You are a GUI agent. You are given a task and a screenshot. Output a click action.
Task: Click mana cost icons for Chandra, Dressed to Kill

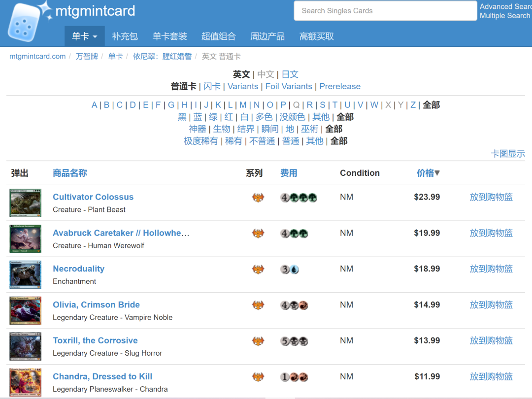click(x=294, y=377)
